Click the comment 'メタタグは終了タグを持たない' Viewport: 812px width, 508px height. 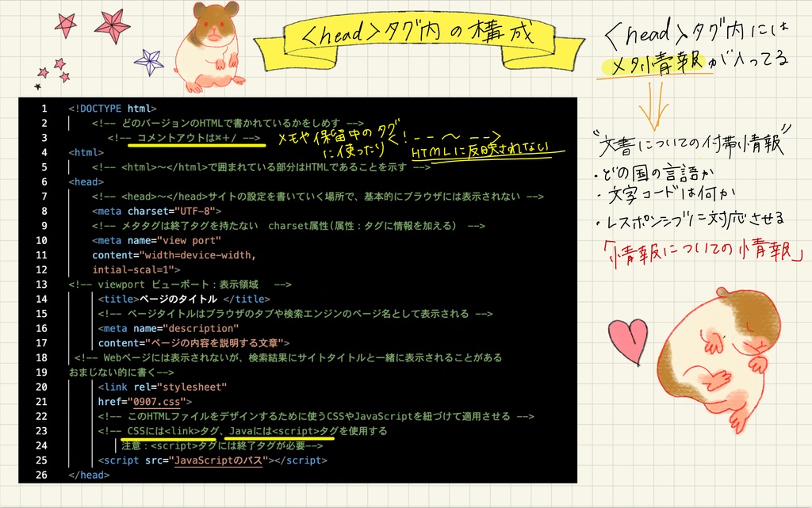tap(190, 226)
